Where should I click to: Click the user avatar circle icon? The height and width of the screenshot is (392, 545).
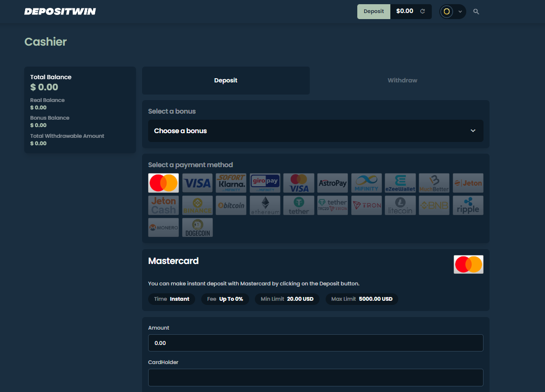point(447,12)
